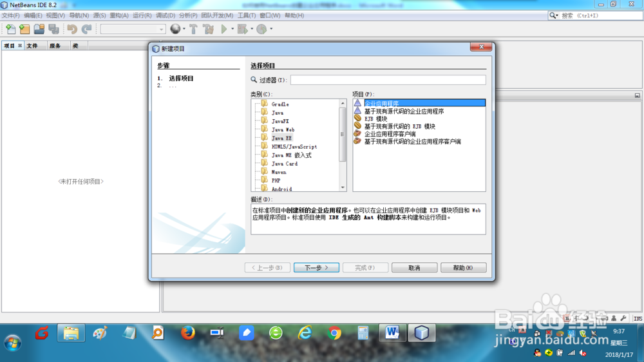Select 基于现有源代码的 EJB 模块 project type
This screenshot has width=644, height=362.
[400, 126]
